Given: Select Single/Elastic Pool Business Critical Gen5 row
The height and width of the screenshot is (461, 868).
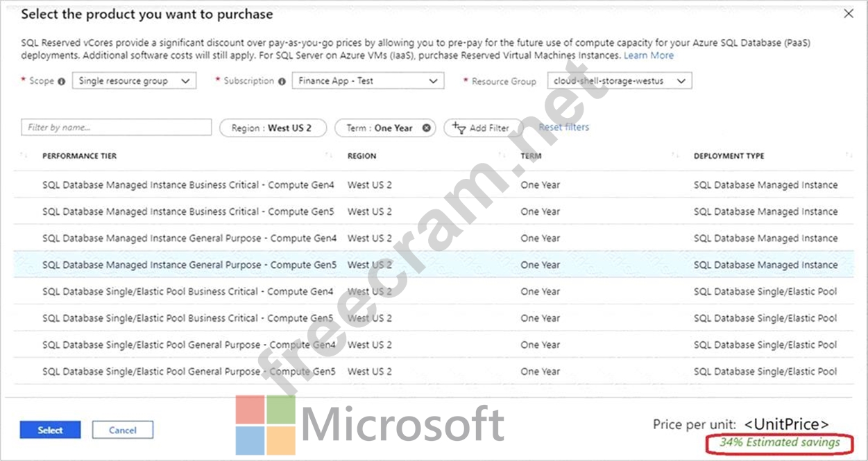Looking at the screenshot, I should coord(188,318).
